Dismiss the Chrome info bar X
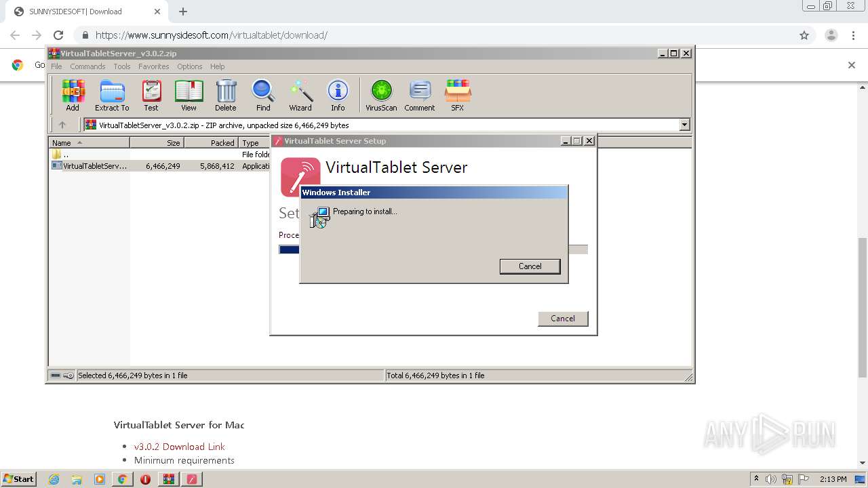The height and width of the screenshot is (488, 868). tap(852, 65)
